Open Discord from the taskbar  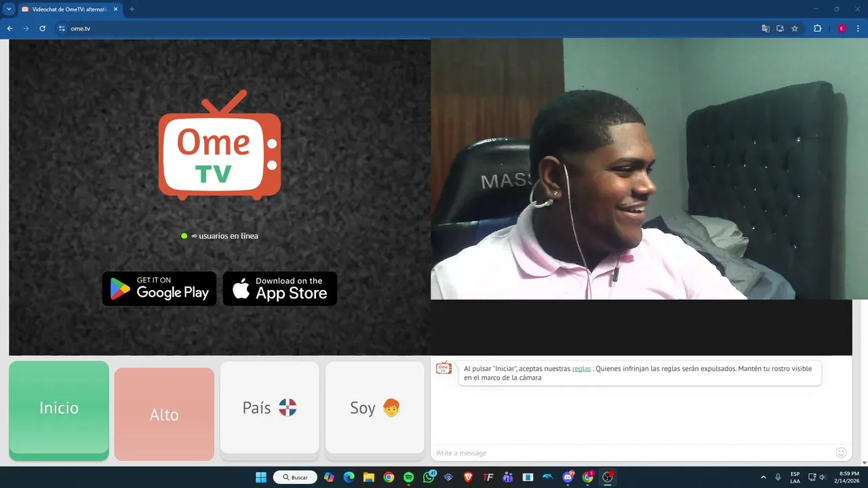pos(568,477)
